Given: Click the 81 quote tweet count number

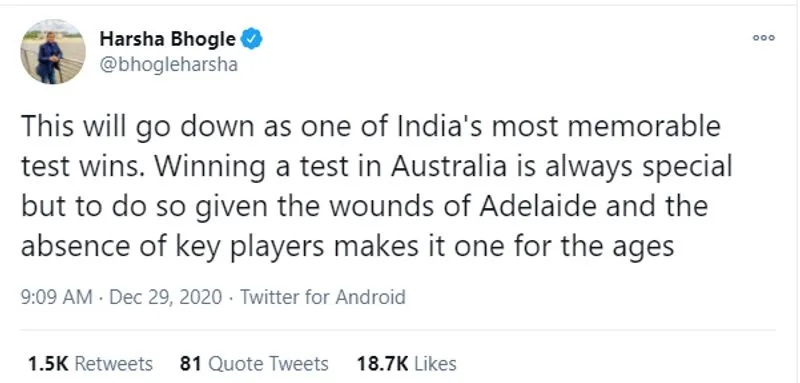Looking at the screenshot, I should 191,364.
